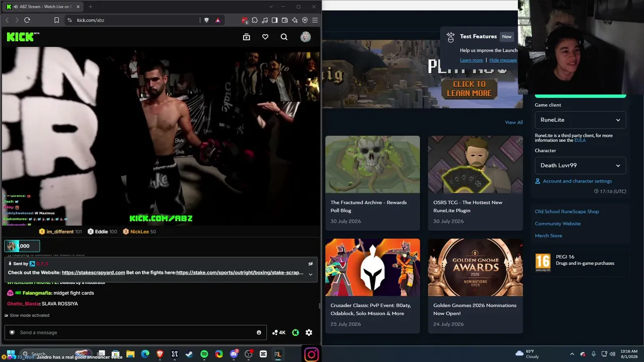Open Kick search magnifier icon
Screen dimensions: 644x362
pyautogui.click(x=284, y=37)
